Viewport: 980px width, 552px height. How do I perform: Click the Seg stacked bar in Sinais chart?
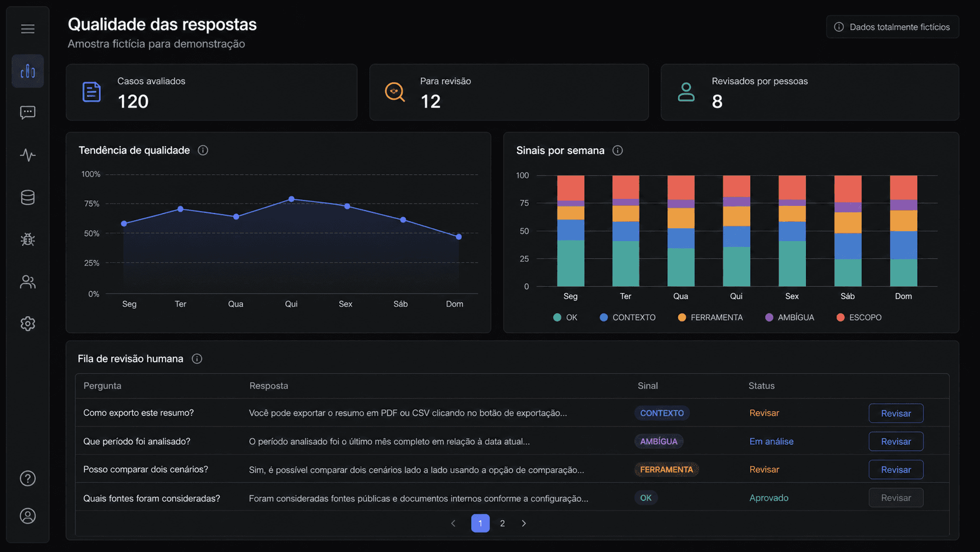pyautogui.click(x=570, y=231)
